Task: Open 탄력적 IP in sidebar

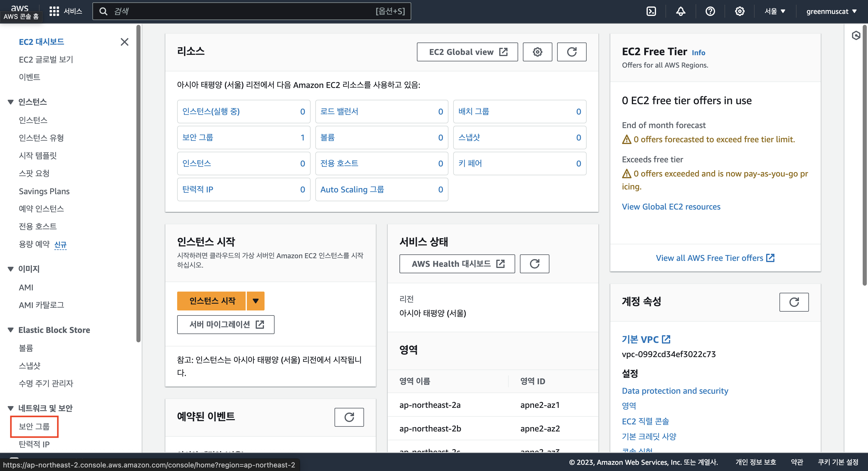Action: (34, 444)
